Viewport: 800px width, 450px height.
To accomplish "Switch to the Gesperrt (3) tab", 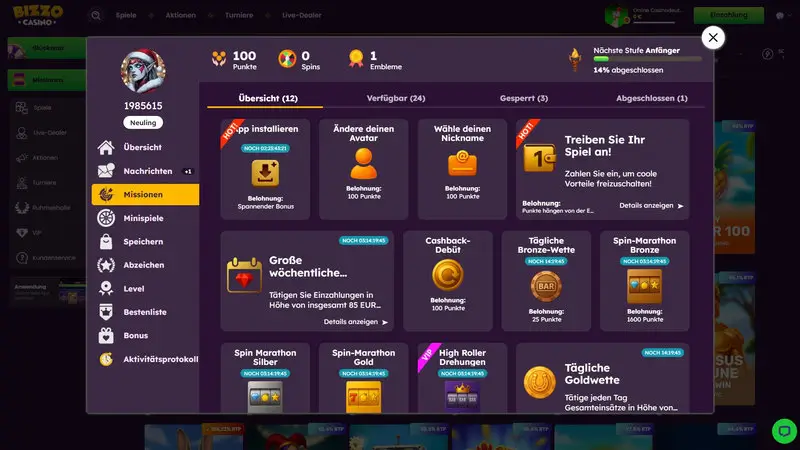I will tap(524, 98).
